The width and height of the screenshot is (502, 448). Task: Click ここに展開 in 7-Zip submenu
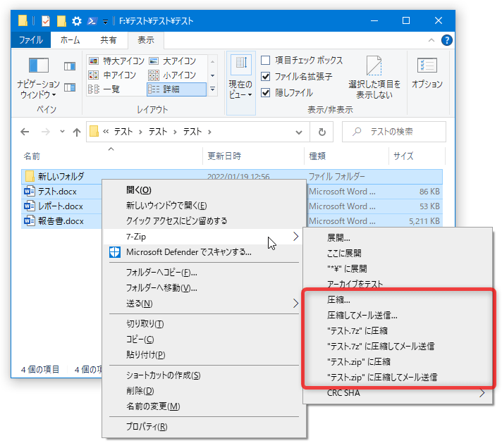tap(398, 254)
